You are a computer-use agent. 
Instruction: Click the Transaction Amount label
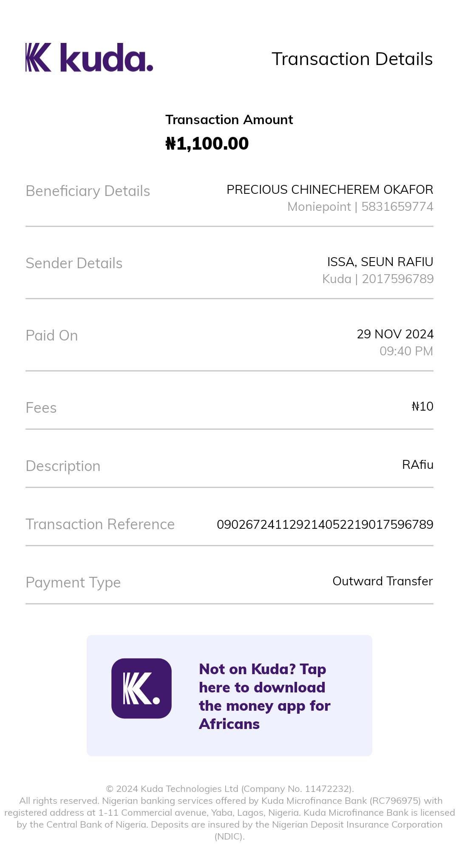click(x=229, y=120)
